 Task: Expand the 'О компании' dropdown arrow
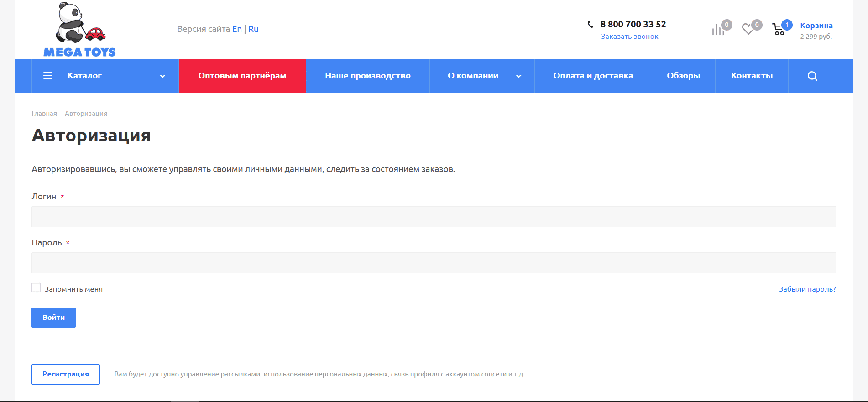click(x=518, y=76)
